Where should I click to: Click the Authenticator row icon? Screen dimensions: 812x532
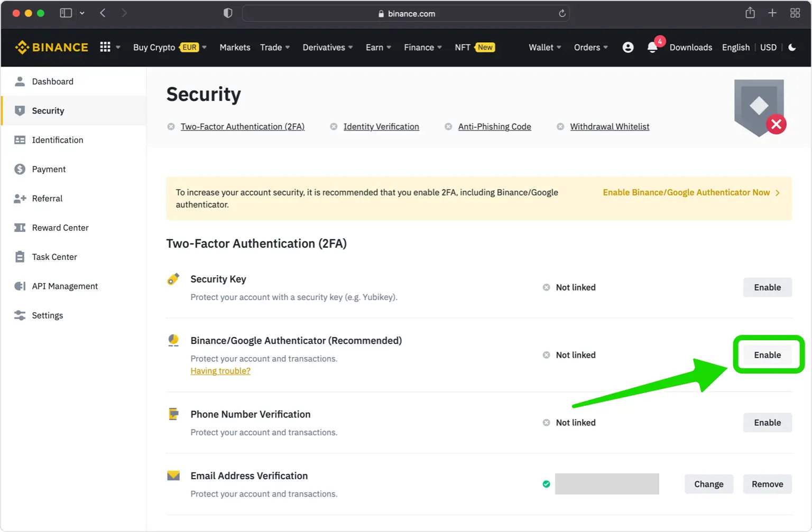[x=173, y=340]
